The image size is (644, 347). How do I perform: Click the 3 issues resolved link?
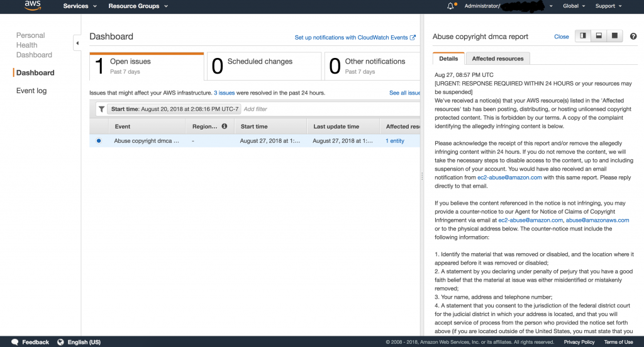tap(225, 93)
